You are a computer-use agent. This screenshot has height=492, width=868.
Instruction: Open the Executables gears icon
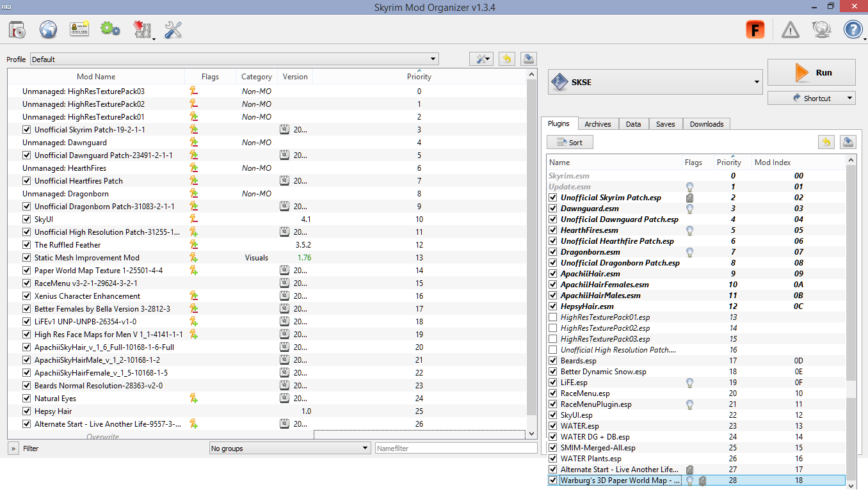[110, 29]
